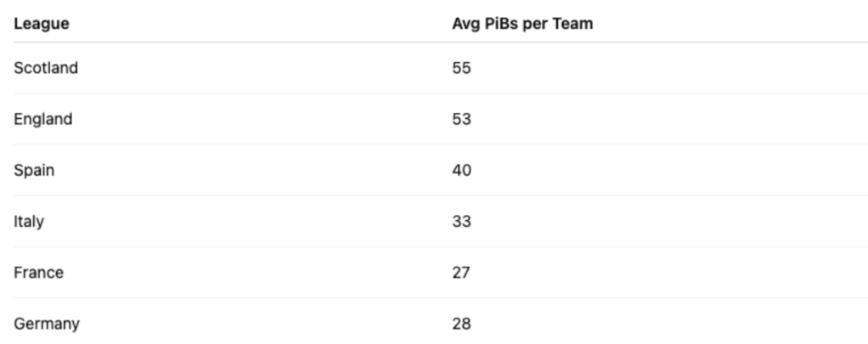The width and height of the screenshot is (868, 344).
Task: Select England's value of 53
Action: tap(461, 120)
